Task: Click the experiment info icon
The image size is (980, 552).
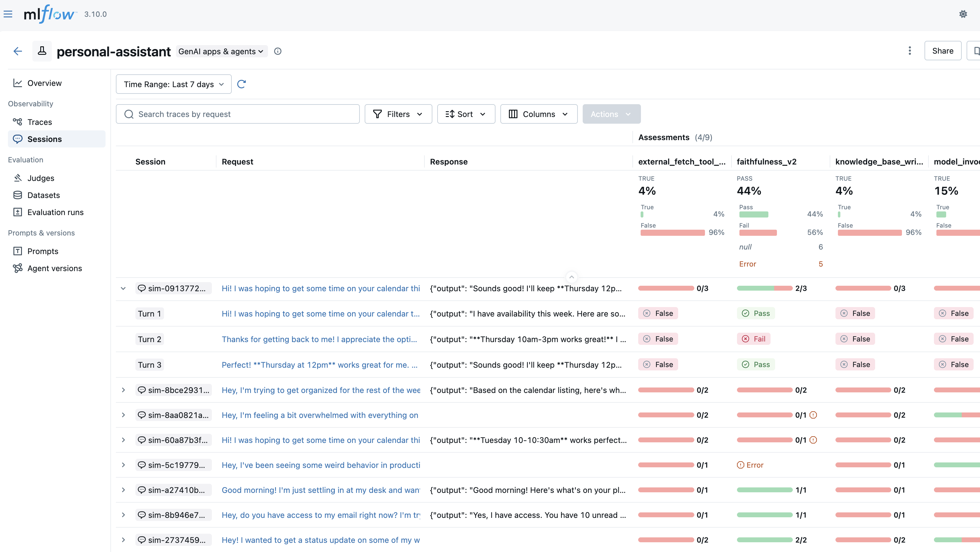Action: pos(278,51)
